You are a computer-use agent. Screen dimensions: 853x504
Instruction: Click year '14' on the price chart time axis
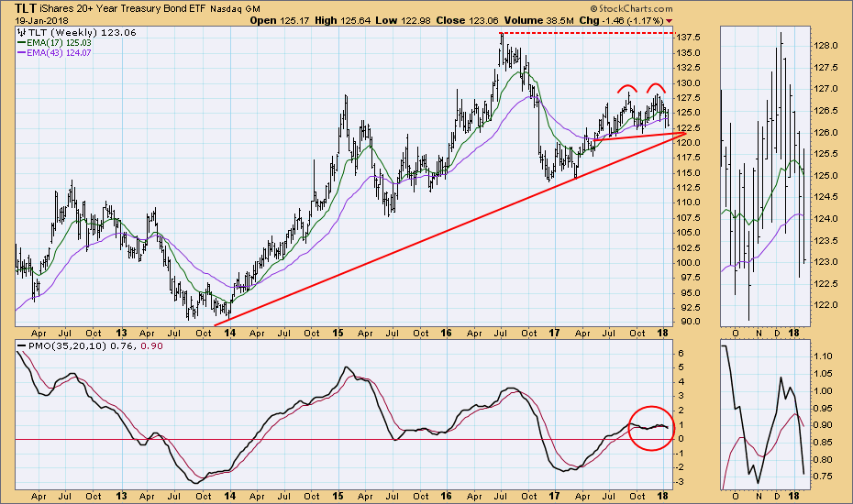coord(229,333)
